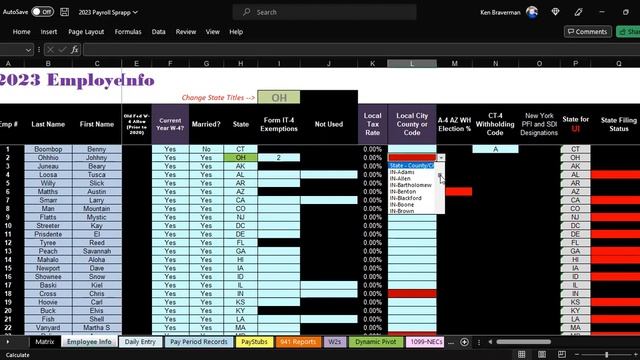Switch to the PayStubs sheet tab

pos(254,342)
